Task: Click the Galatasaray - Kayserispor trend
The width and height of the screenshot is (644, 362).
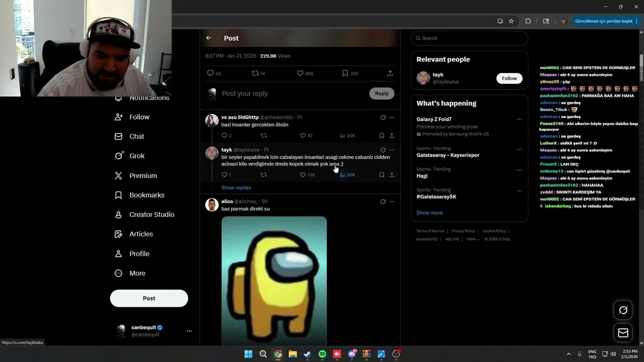Action: 448,155
